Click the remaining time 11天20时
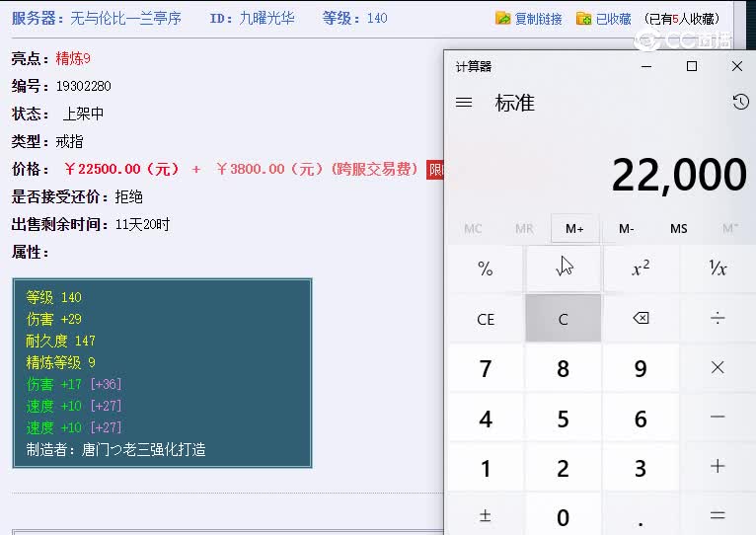Screen dimensions: 756x535 pos(142,224)
